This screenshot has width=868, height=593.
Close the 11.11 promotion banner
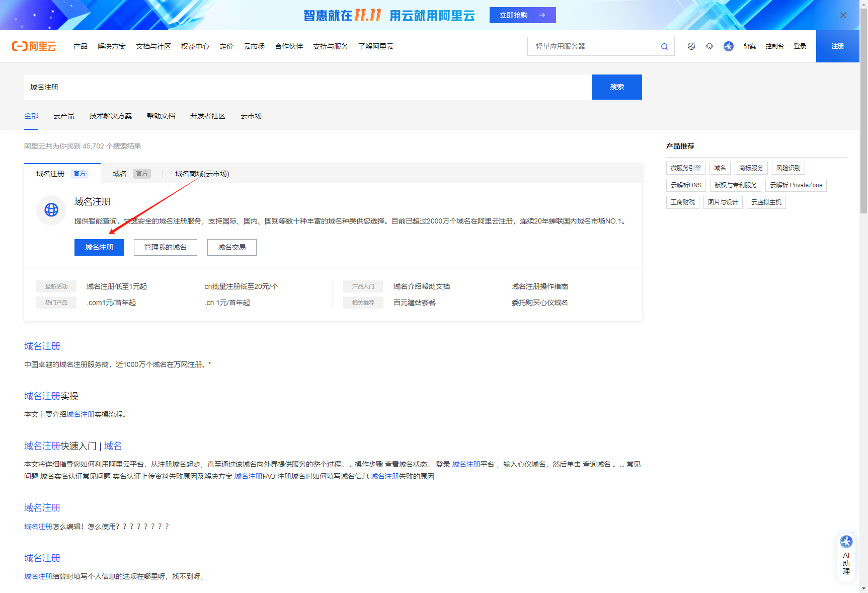(843, 15)
